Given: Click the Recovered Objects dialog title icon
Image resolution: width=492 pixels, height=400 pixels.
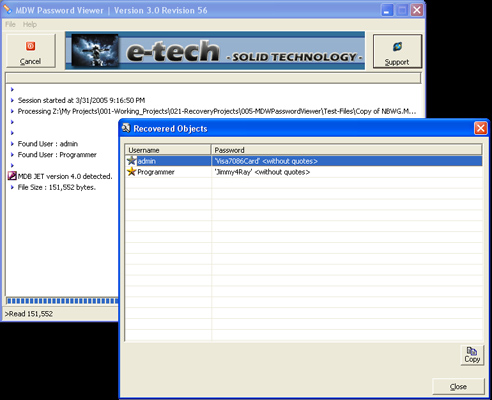Looking at the screenshot, I should 126,128.
